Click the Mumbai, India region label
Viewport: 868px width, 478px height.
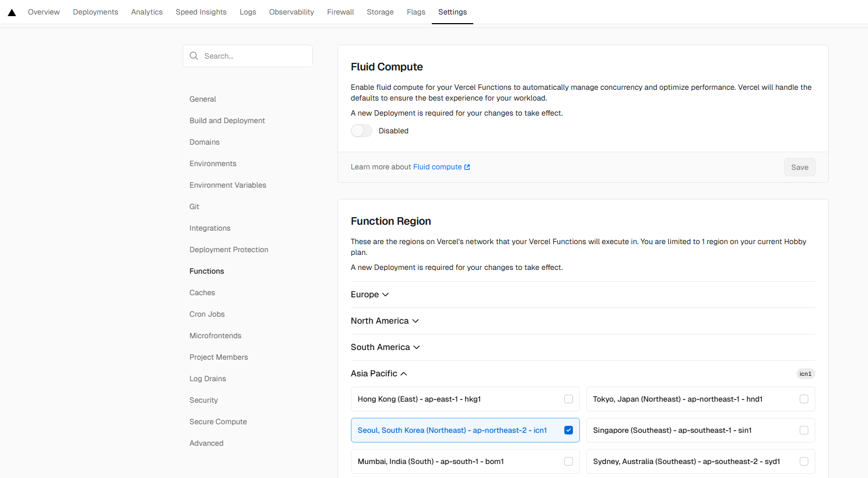point(431,461)
